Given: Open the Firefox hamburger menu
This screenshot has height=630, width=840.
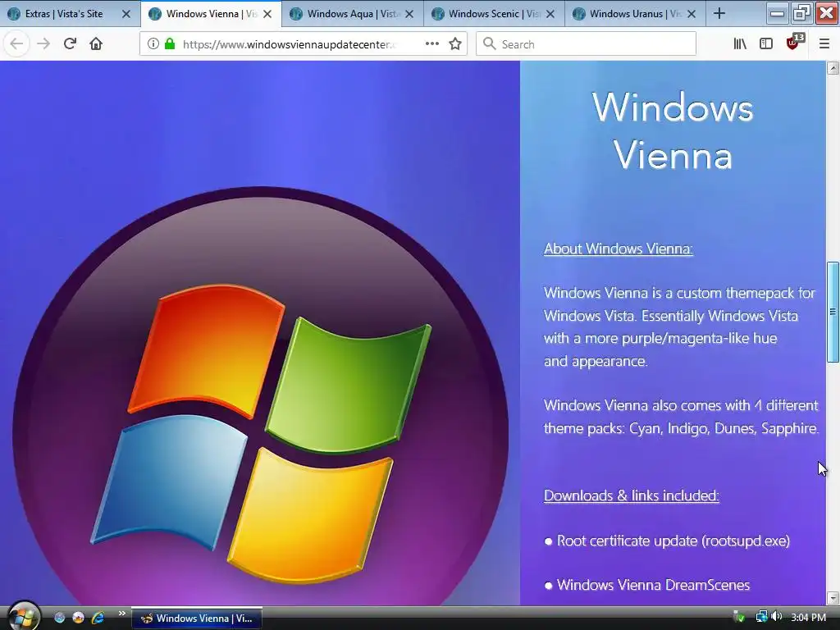Looking at the screenshot, I should 824,44.
